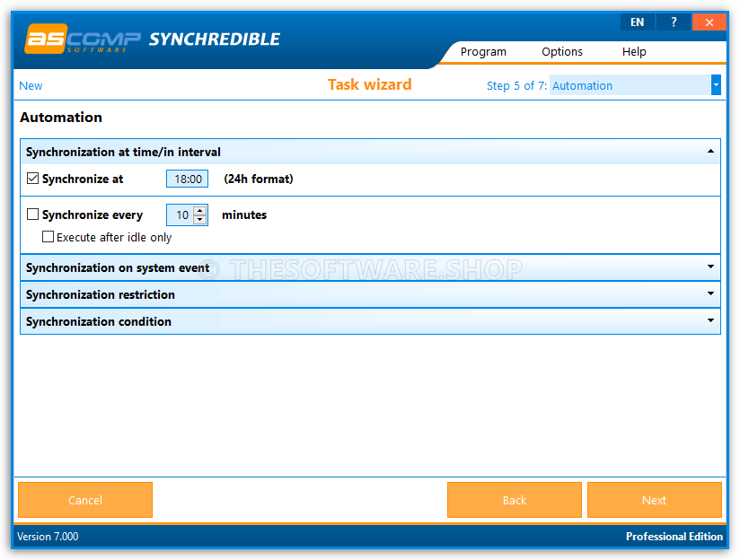Toggle Execute after idle only checkbox
This screenshot has height=560, width=740.
click(x=48, y=236)
